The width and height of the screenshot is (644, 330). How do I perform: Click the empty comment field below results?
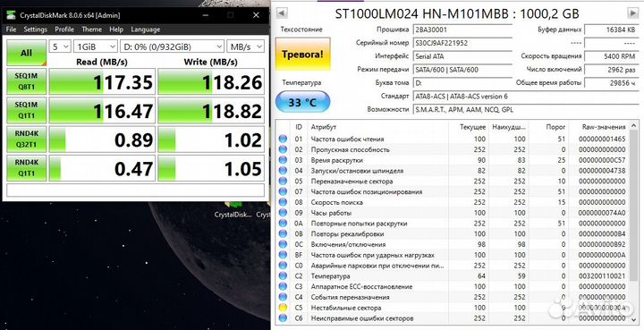pos(136,190)
